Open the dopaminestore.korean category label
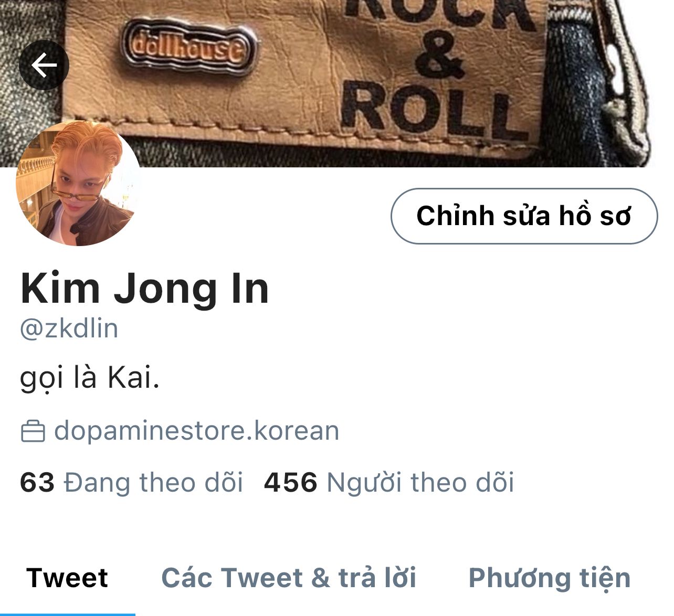 197,431
